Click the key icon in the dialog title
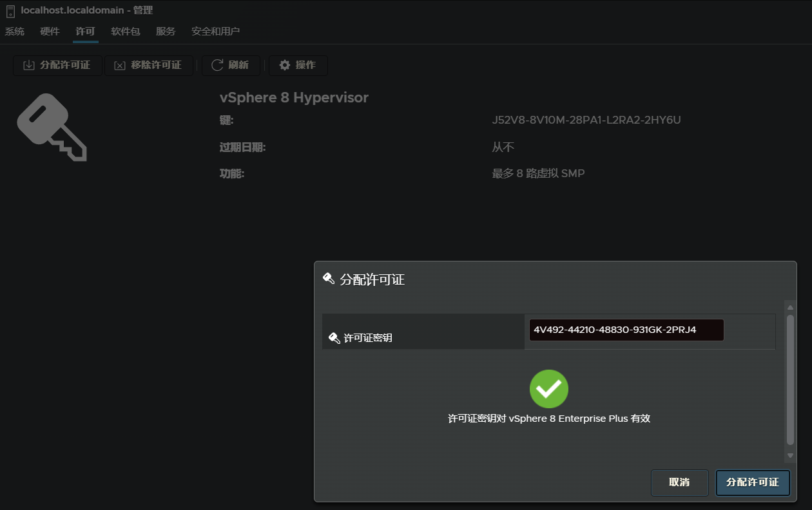The width and height of the screenshot is (812, 510). pyautogui.click(x=329, y=279)
